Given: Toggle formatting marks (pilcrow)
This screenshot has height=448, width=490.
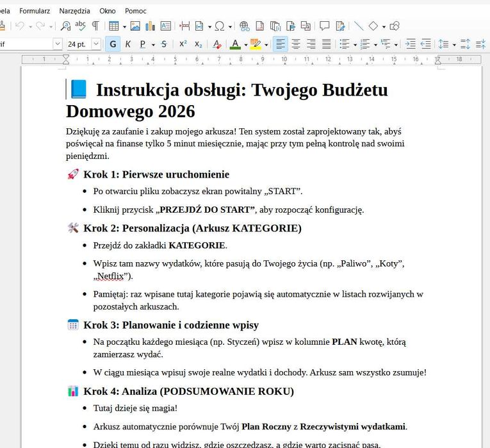Looking at the screenshot, I should pyautogui.click(x=95, y=26).
